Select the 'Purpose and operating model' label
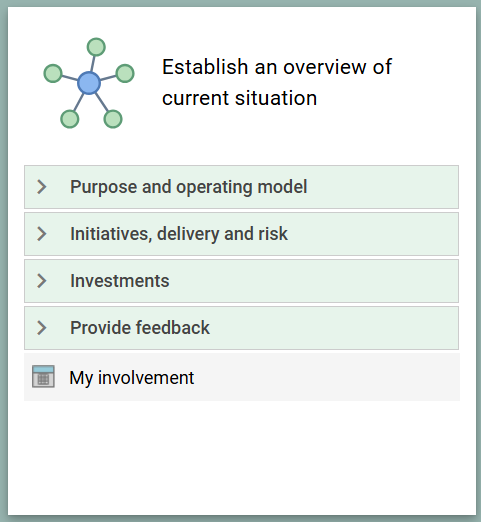The height and width of the screenshot is (522, 481). [188, 187]
